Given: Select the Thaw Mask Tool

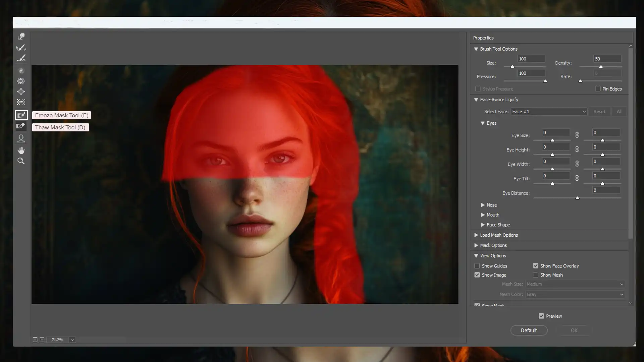Looking at the screenshot, I should point(21,126).
